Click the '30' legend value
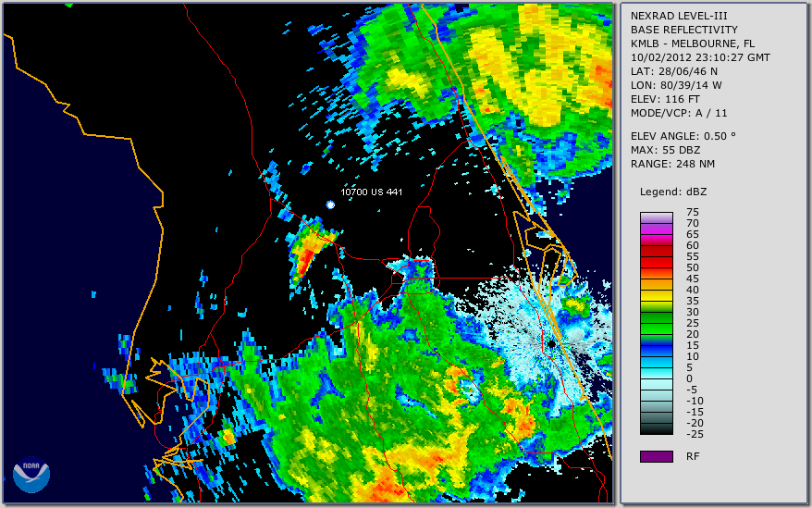Screen dimensions: 812x508 point(693,312)
